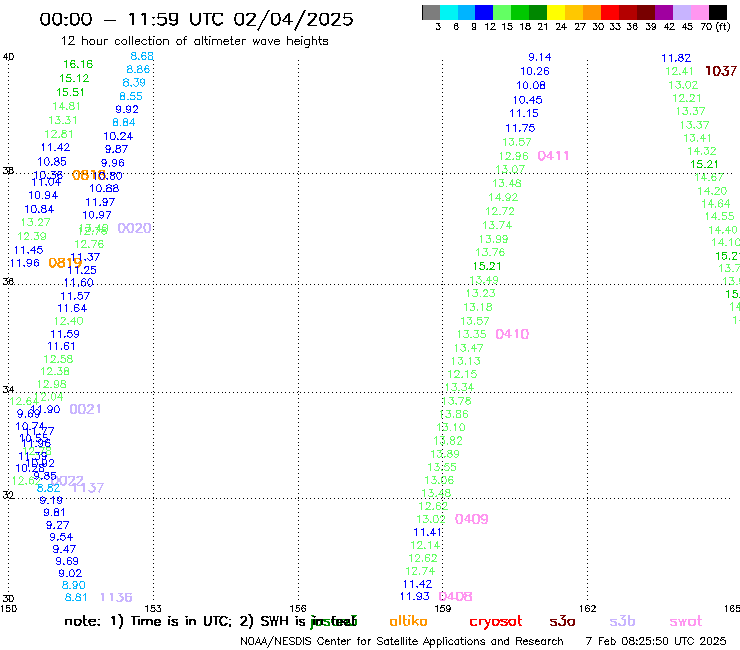Click the wave height value 16.16

pos(78,64)
